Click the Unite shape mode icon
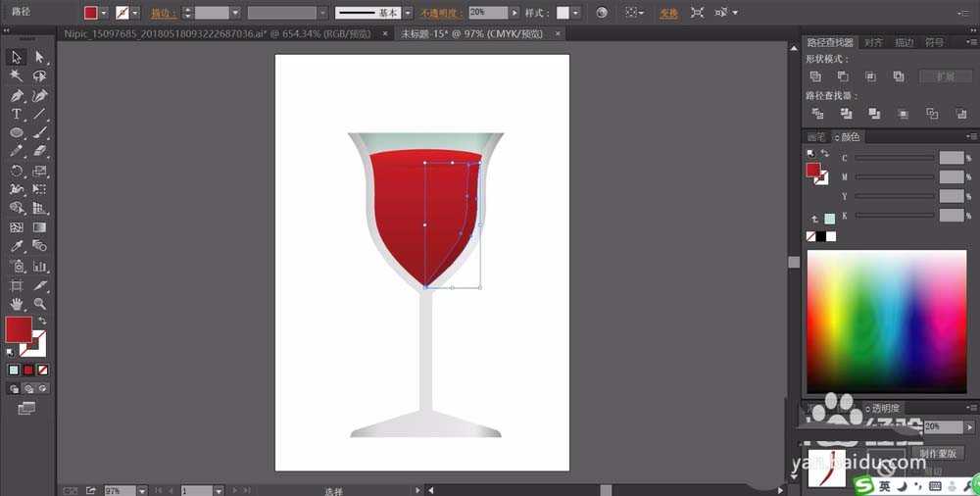 (815, 76)
